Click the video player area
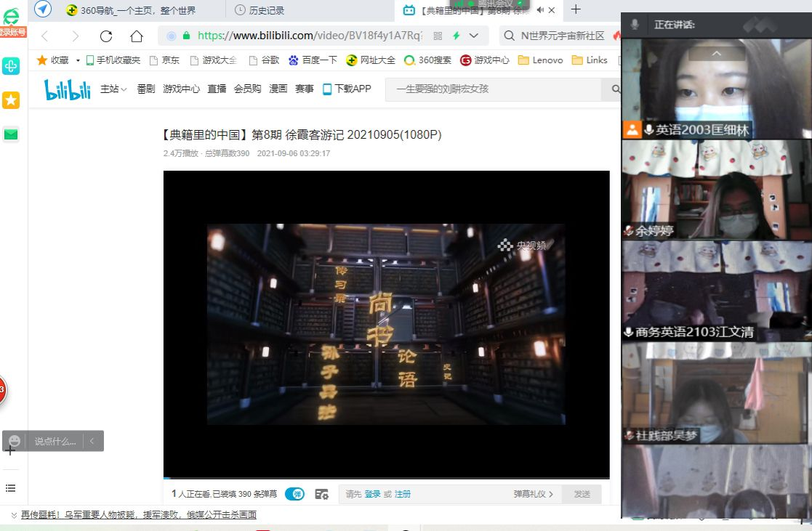This screenshot has width=812, height=531. (x=386, y=324)
